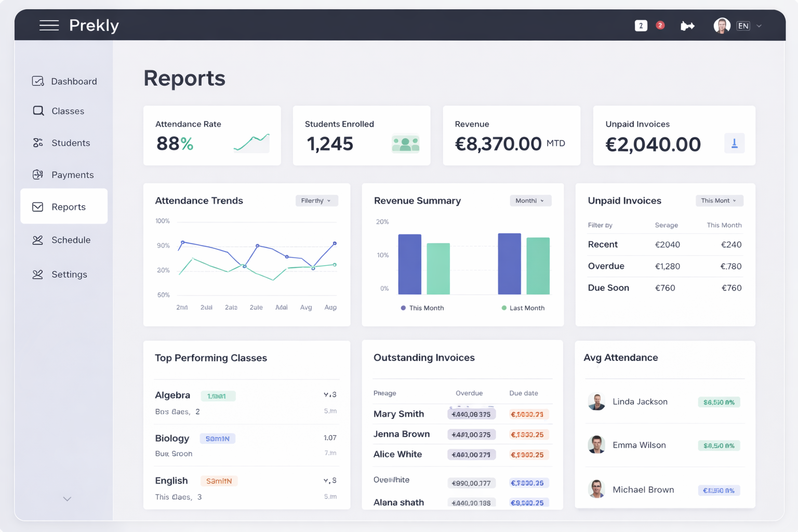Viewport: 798px width, 532px height.
Task: Open the Attendance Trends filter dropdown
Action: point(316,201)
